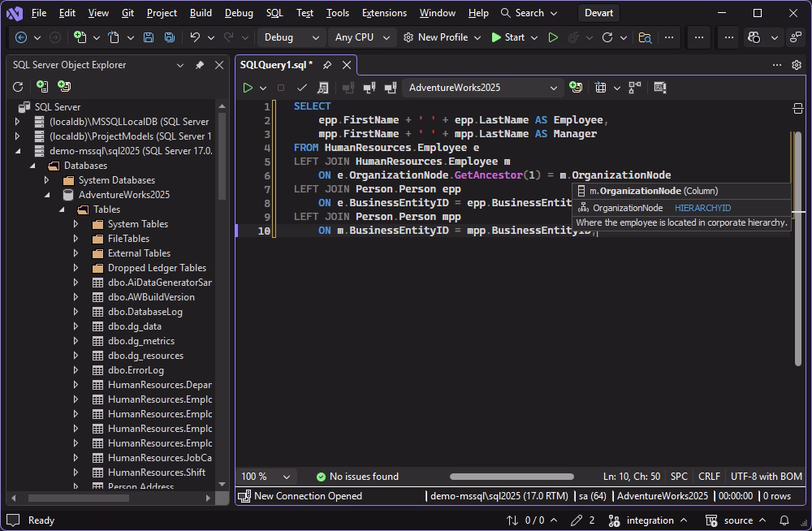Click the rightmost icon in the query toolbar
The width and height of the screenshot is (812, 531).
tap(659, 88)
